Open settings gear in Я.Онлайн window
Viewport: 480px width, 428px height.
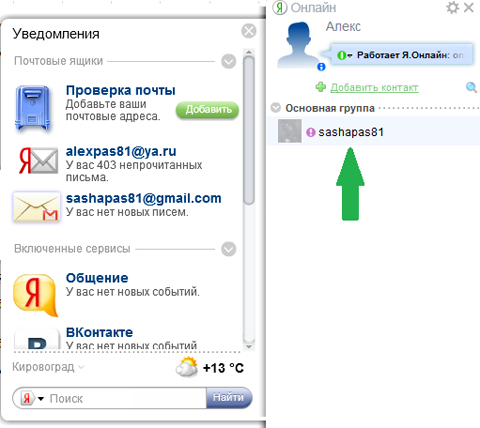tap(452, 8)
